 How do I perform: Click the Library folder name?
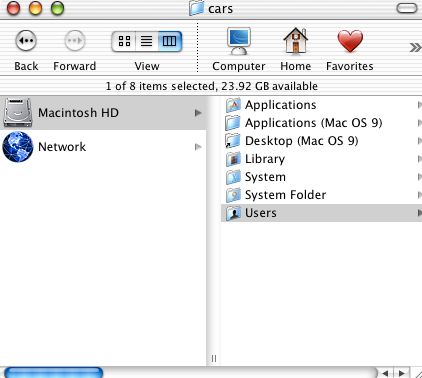(x=265, y=159)
